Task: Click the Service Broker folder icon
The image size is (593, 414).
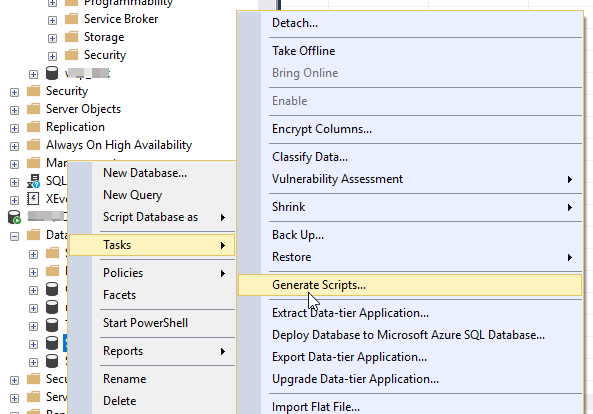Action: tap(71, 19)
